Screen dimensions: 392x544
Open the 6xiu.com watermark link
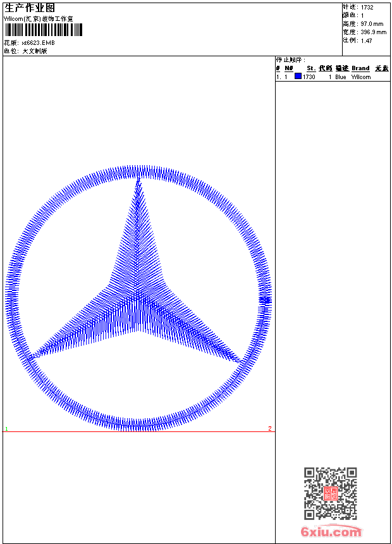pos(331,532)
